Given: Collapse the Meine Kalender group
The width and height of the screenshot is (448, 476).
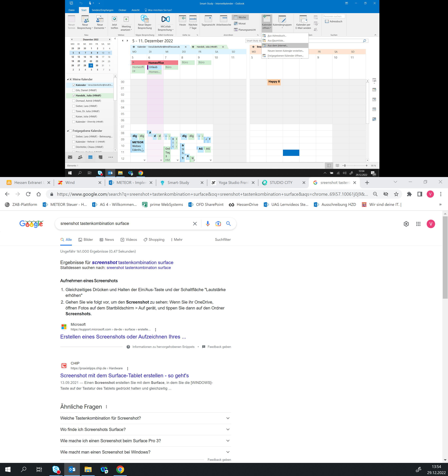Looking at the screenshot, I should 68,79.
